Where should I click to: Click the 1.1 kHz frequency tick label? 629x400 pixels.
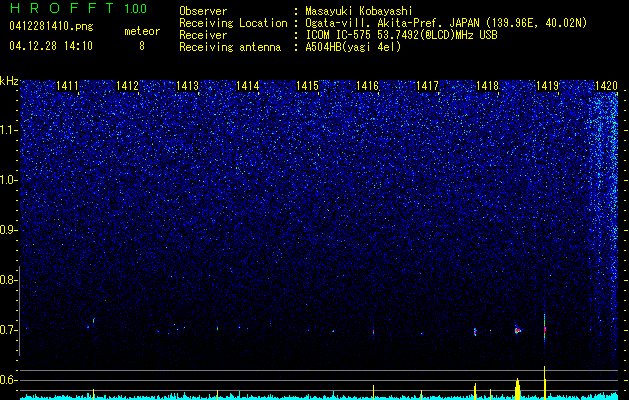[x=8, y=130]
